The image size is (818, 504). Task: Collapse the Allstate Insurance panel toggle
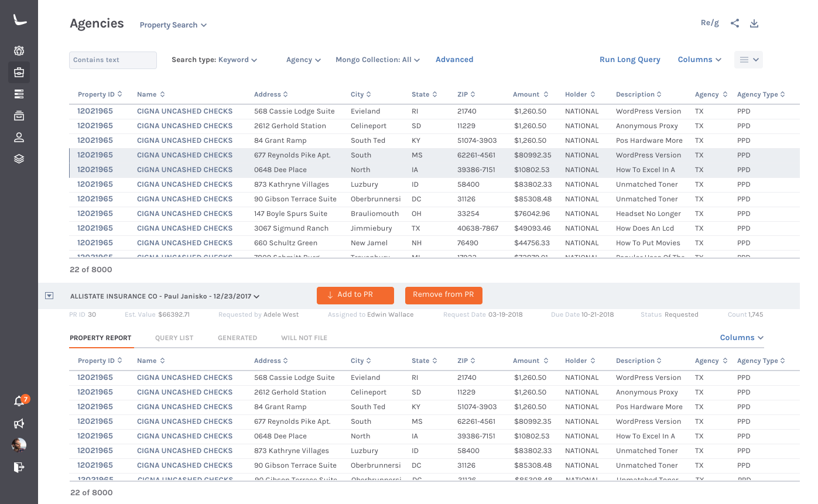pyautogui.click(x=49, y=296)
